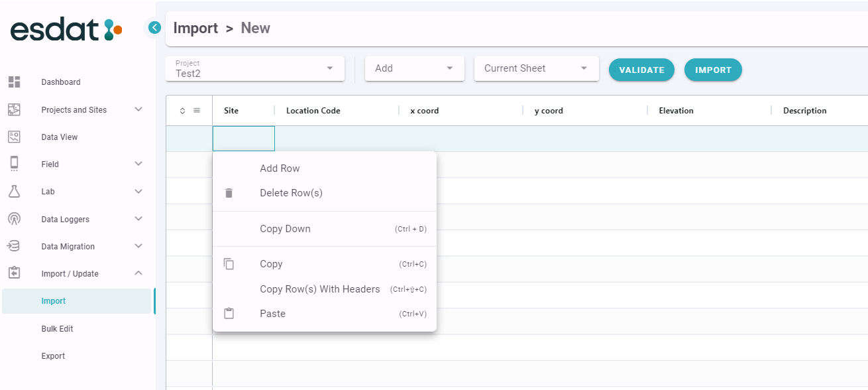Viewport: 868px width, 390px height.
Task: Expand the Data Migration chevron
Action: pyautogui.click(x=138, y=246)
